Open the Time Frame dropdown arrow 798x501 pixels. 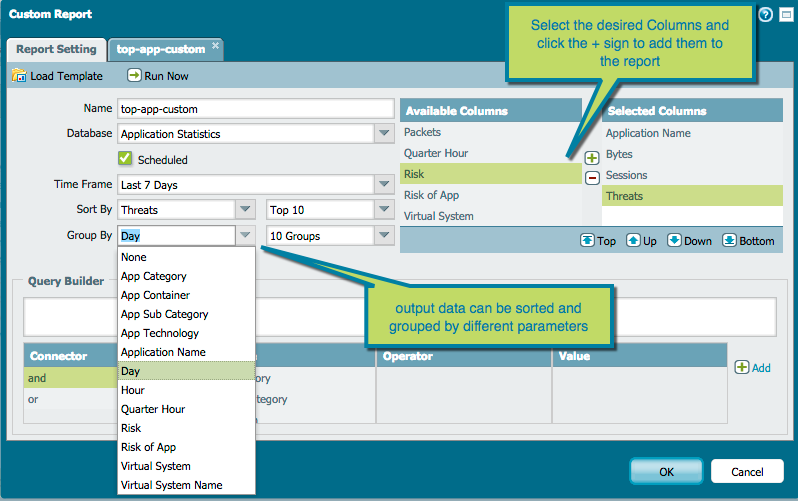(384, 184)
